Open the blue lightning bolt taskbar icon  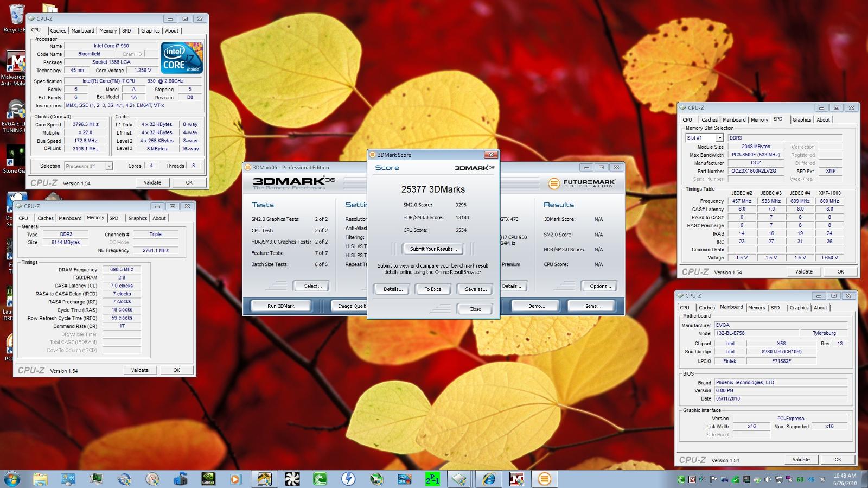[348, 479]
